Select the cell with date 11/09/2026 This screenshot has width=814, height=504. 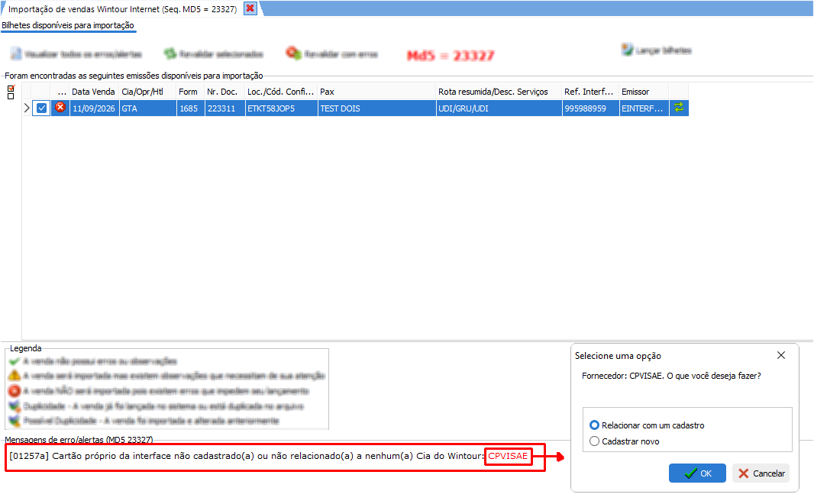[94, 108]
